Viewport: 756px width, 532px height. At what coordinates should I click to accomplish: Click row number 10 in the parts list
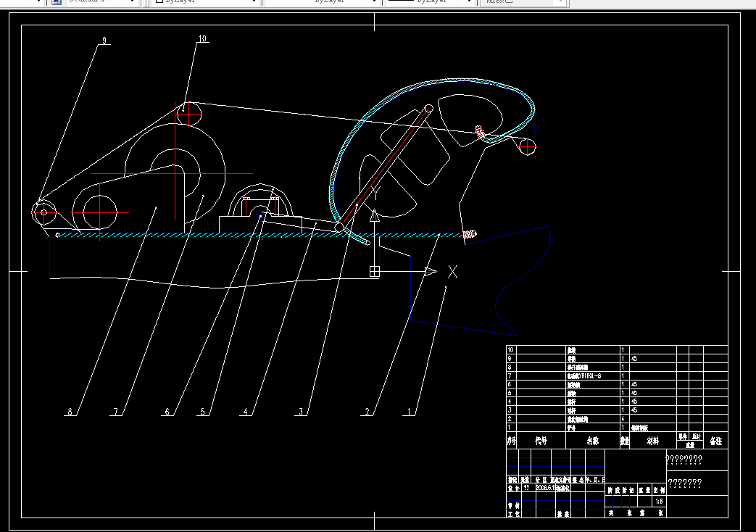511,350
